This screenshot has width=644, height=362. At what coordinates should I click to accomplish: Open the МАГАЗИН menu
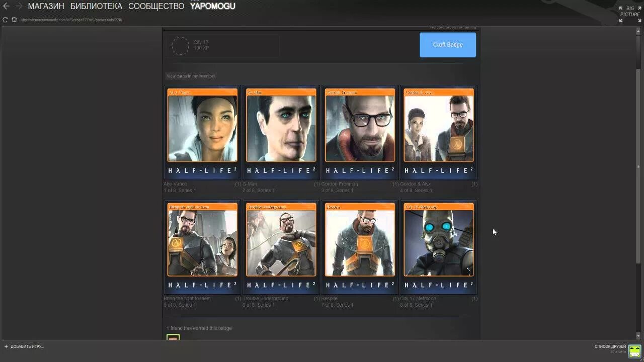coord(46,7)
